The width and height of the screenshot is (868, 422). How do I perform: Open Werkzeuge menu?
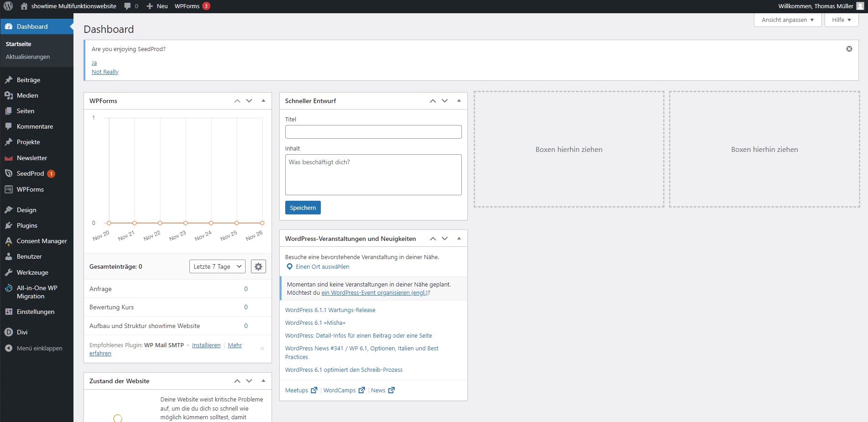point(37,272)
